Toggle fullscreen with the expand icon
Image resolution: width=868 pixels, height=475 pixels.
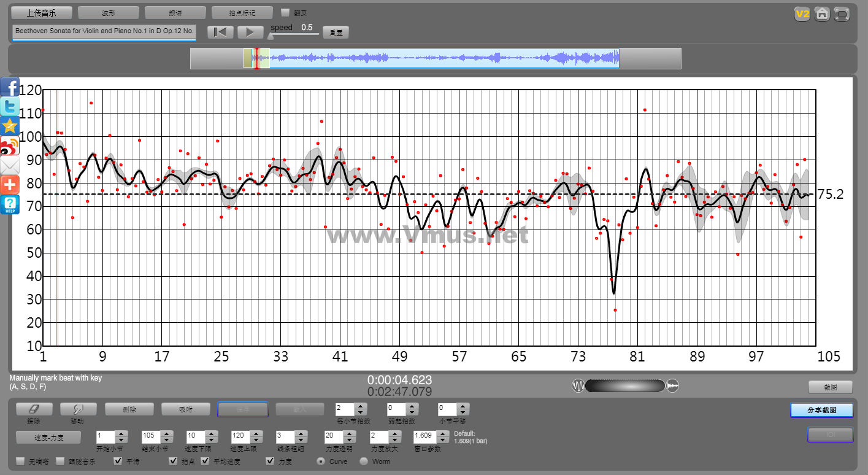click(x=842, y=14)
